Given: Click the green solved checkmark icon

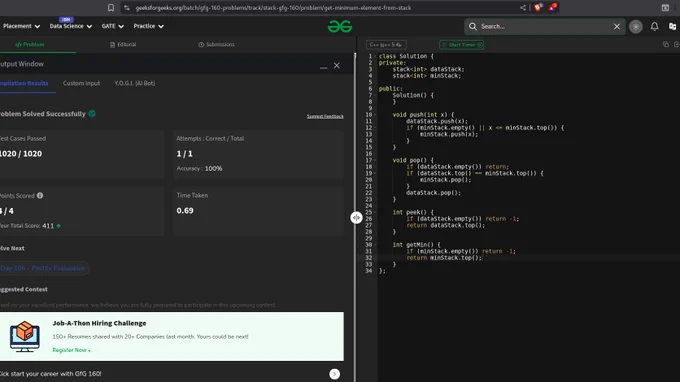Looking at the screenshot, I should (92, 114).
